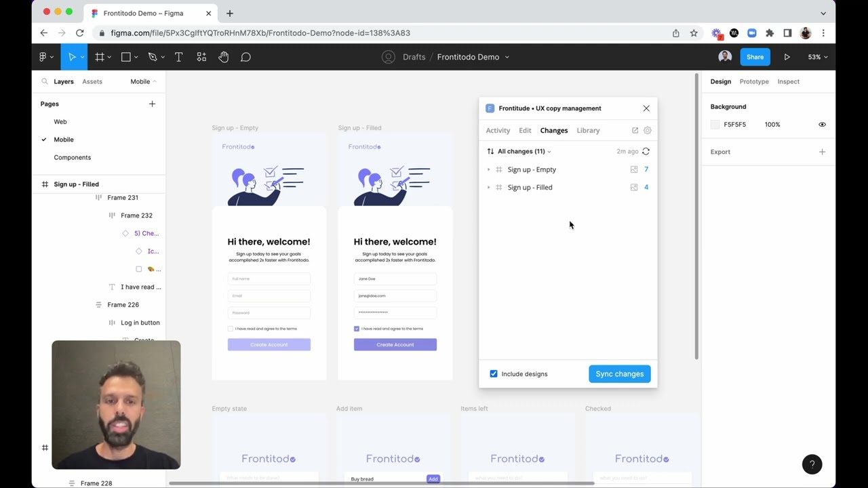The width and height of the screenshot is (868, 488).
Task: Select the Pen tool
Action: 152,57
